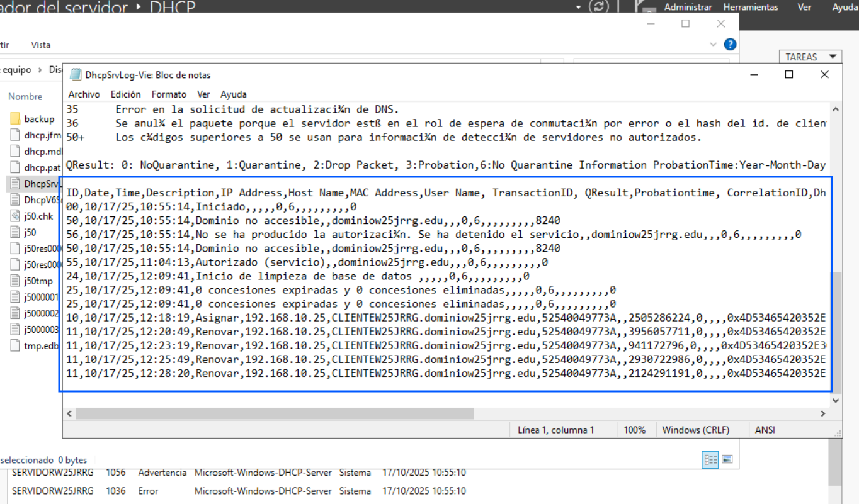Open the Edición menu in Notepad
Viewport: 859px width, 504px height.
(x=126, y=94)
